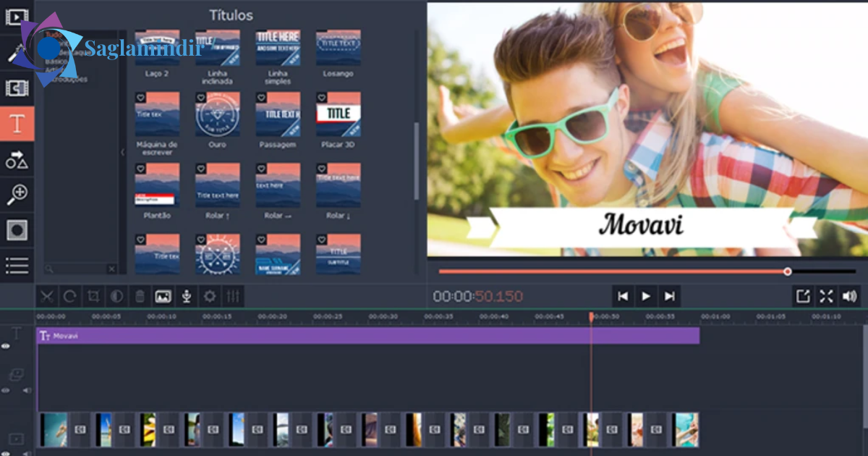The height and width of the screenshot is (456, 868).
Task: Click the Títulos panel vertical scrollbar
Action: [416, 161]
